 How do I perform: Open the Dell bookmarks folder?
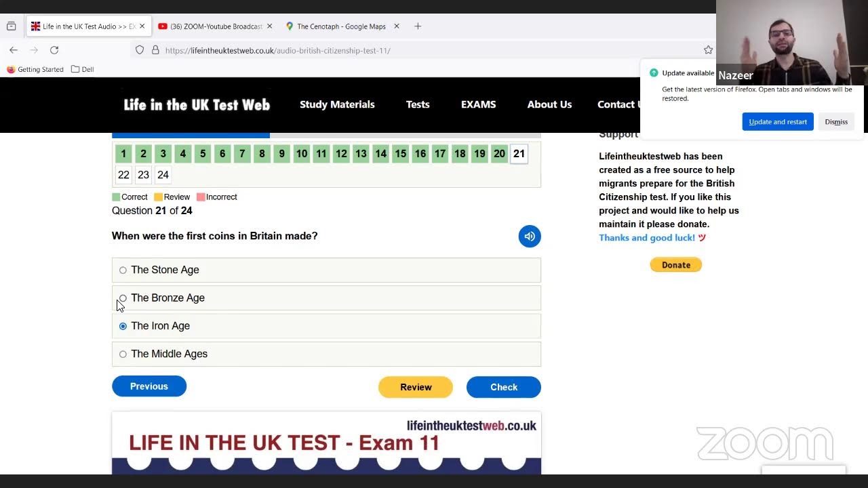[x=82, y=69]
